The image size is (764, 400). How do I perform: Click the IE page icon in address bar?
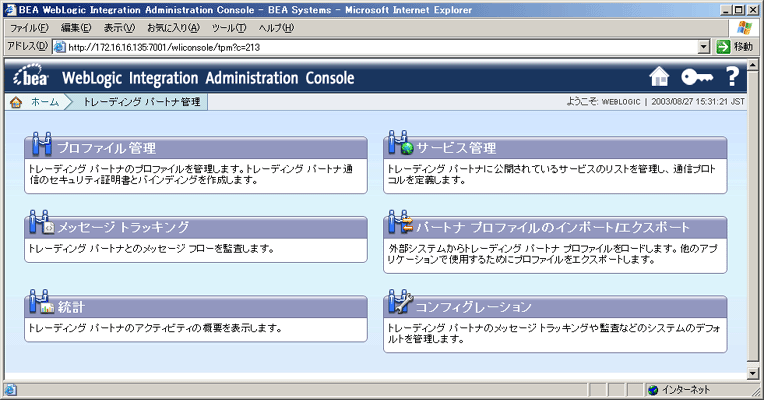coord(59,47)
